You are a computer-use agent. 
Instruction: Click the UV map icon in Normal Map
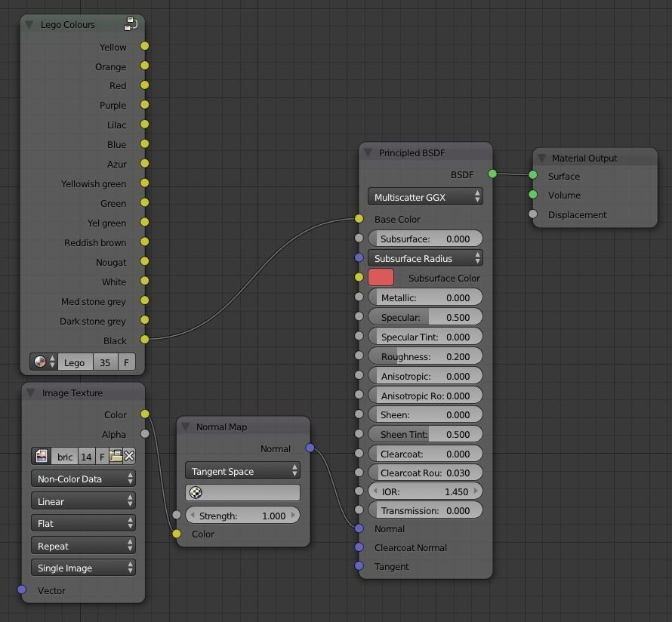pyautogui.click(x=196, y=493)
